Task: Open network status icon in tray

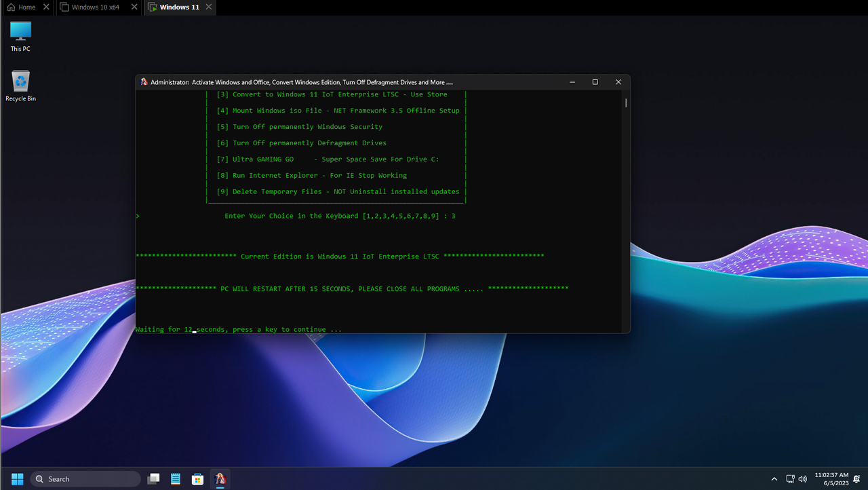Action: coord(790,479)
